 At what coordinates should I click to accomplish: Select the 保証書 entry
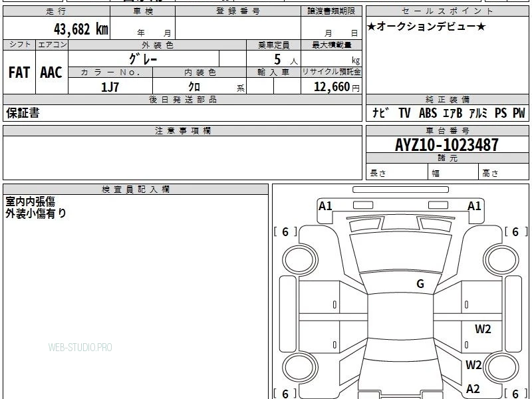click(23, 113)
